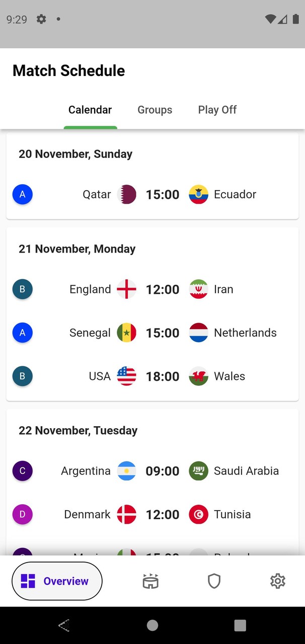Tap the Saudi Arabia flag icon
The height and width of the screenshot is (644, 305).
(198, 471)
